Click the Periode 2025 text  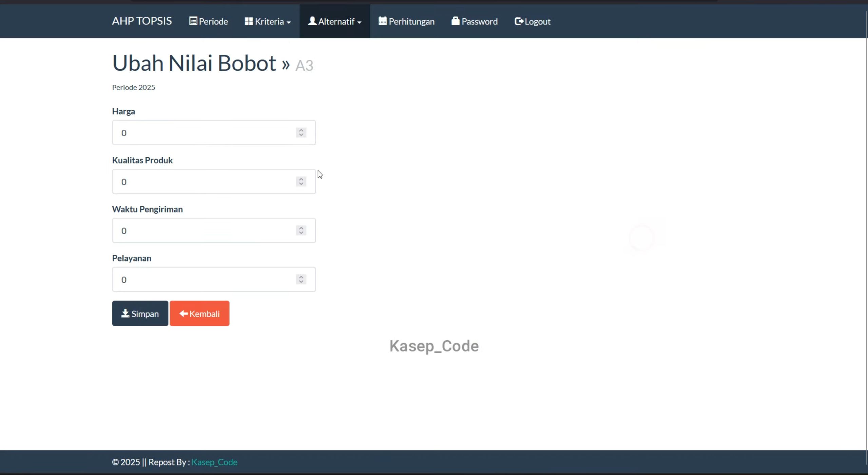(134, 87)
